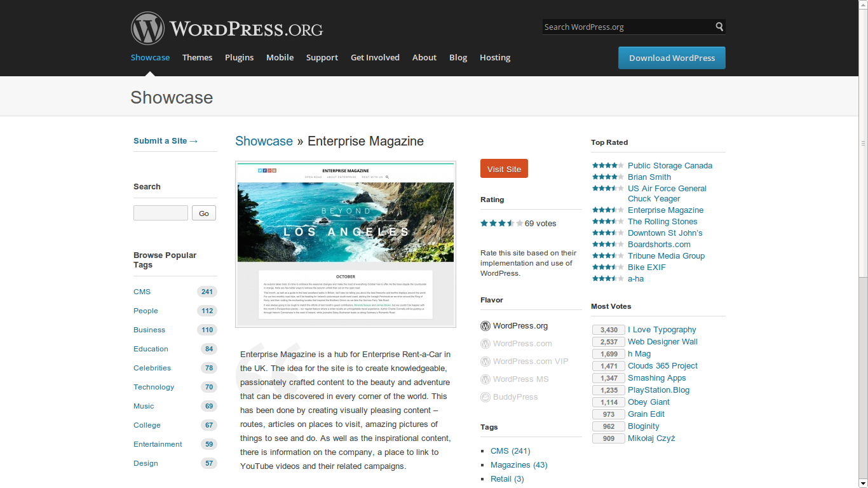Click the Submit a Site link
The height and width of the screenshot is (488, 868).
pos(166,140)
